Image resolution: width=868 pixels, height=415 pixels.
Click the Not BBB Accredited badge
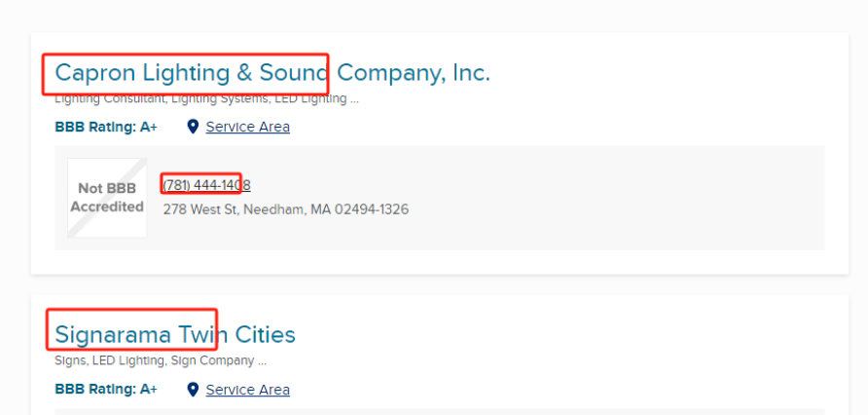tap(107, 198)
